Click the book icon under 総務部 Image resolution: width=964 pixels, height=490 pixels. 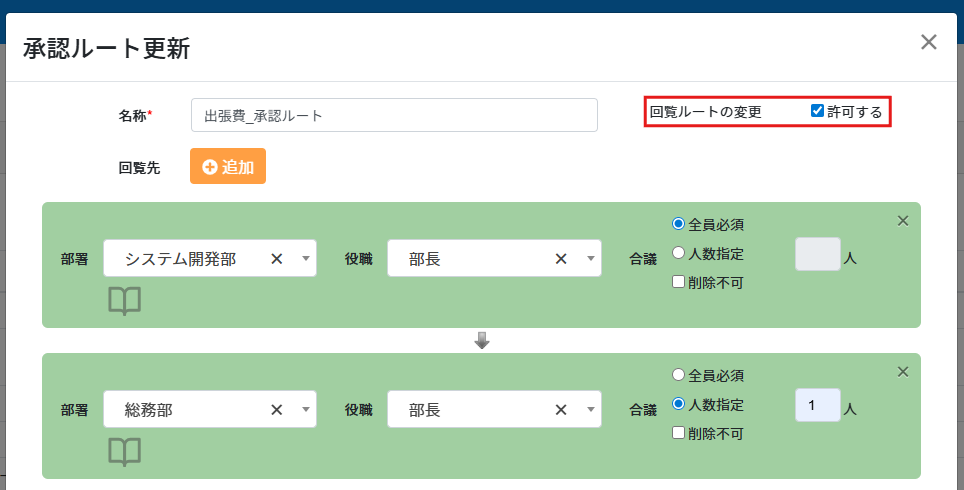click(124, 451)
